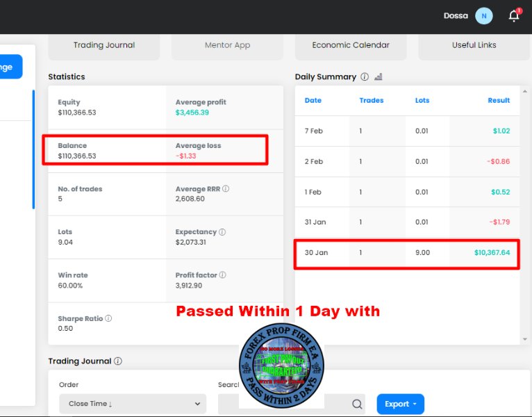Click the Average profit $3,456.39 value
This screenshot has height=417, width=532.
(192, 113)
